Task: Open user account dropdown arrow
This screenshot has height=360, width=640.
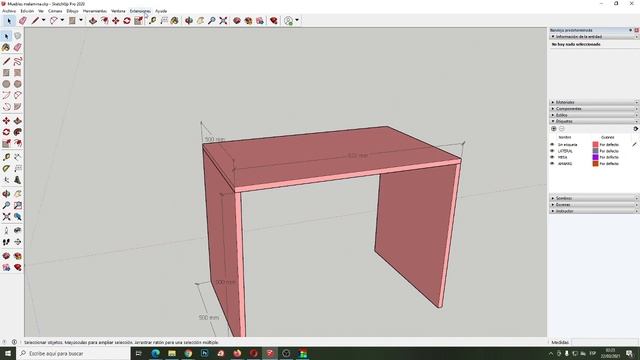Action: 297,20
